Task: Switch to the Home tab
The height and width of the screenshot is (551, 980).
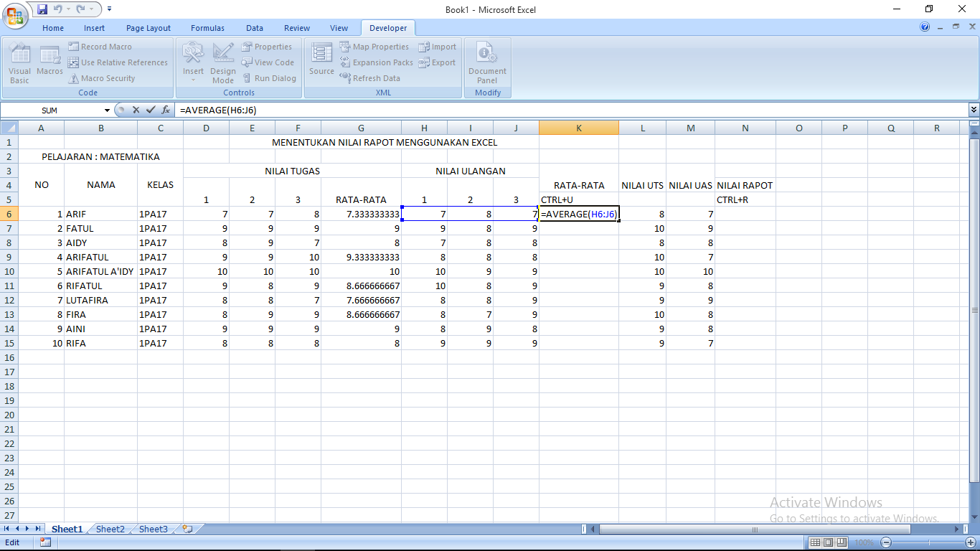Action: click(53, 28)
